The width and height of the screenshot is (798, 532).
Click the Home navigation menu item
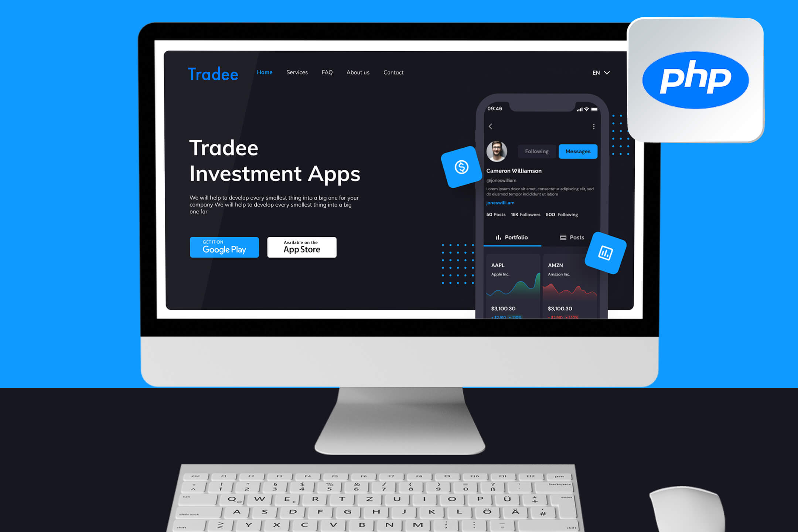(x=264, y=72)
